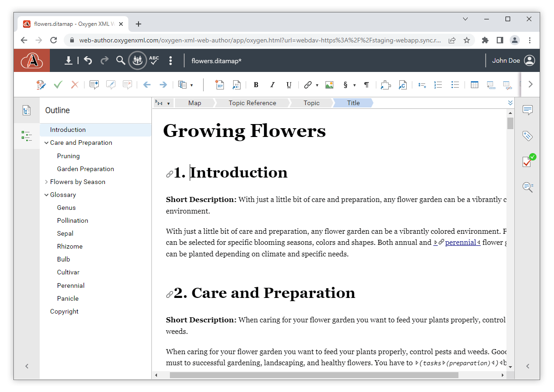Insert a numbered list
Image resolution: width=554 pixels, height=392 pixels.
tap(439, 85)
